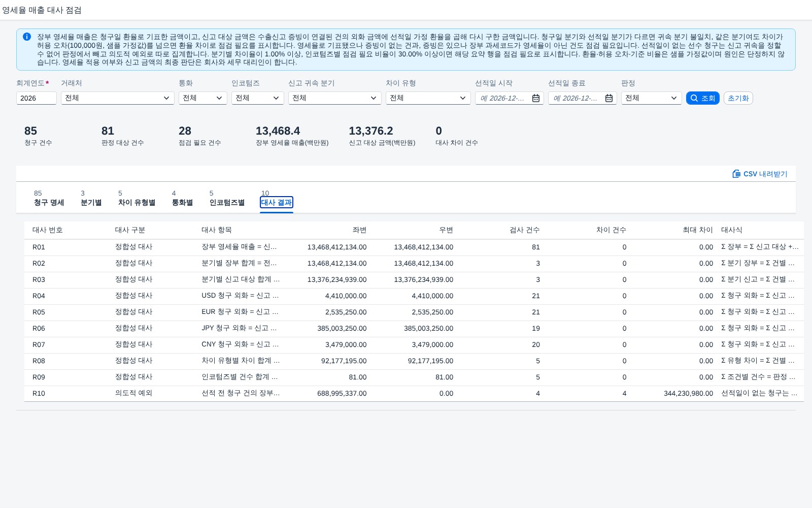Viewport: 812px width, 508px height.
Task: Expand the 차이 유형 dropdown
Action: click(x=428, y=98)
